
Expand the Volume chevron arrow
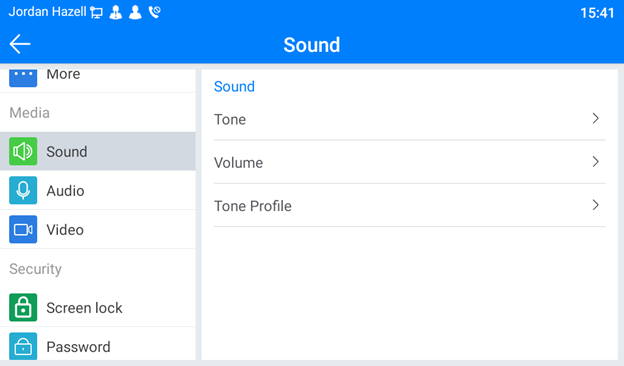click(595, 162)
